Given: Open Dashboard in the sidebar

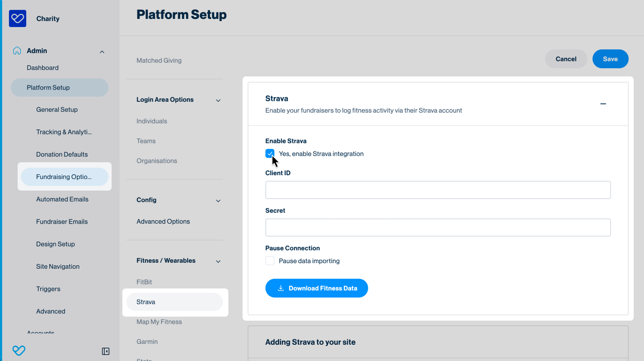Looking at the screenshot, I should 43,68.
